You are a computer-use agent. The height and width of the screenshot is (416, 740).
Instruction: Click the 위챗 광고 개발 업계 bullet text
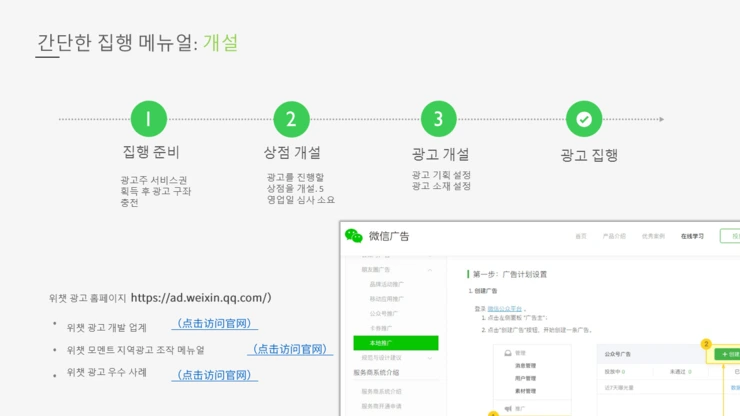107,328
